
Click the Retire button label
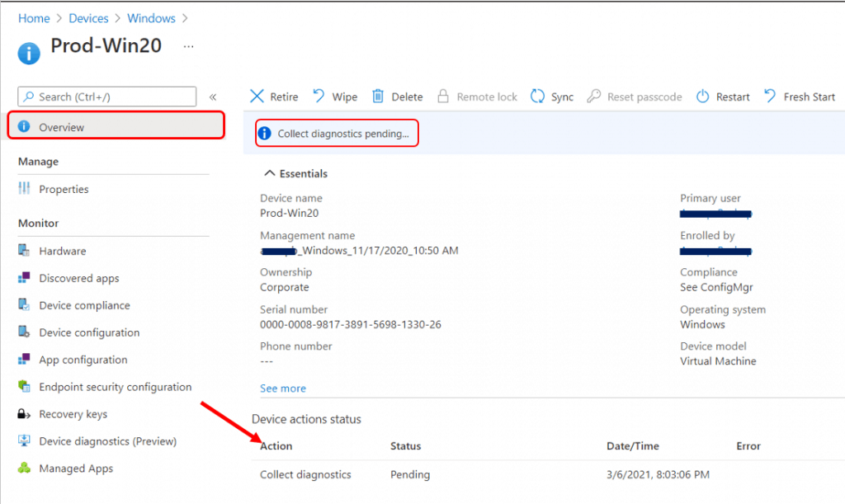pos(284,97)
